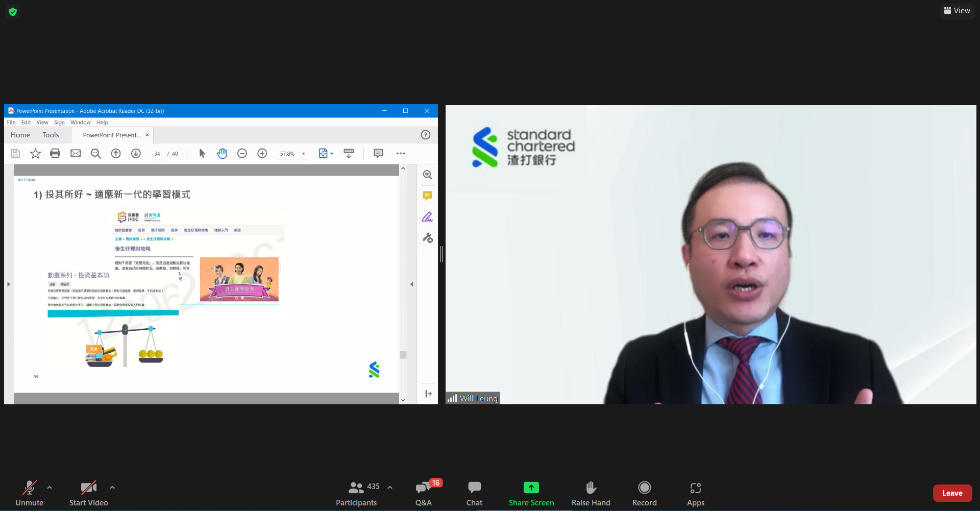Click the Raise Hand icon
The image size is (980, 511).
(x=591, y=488)
